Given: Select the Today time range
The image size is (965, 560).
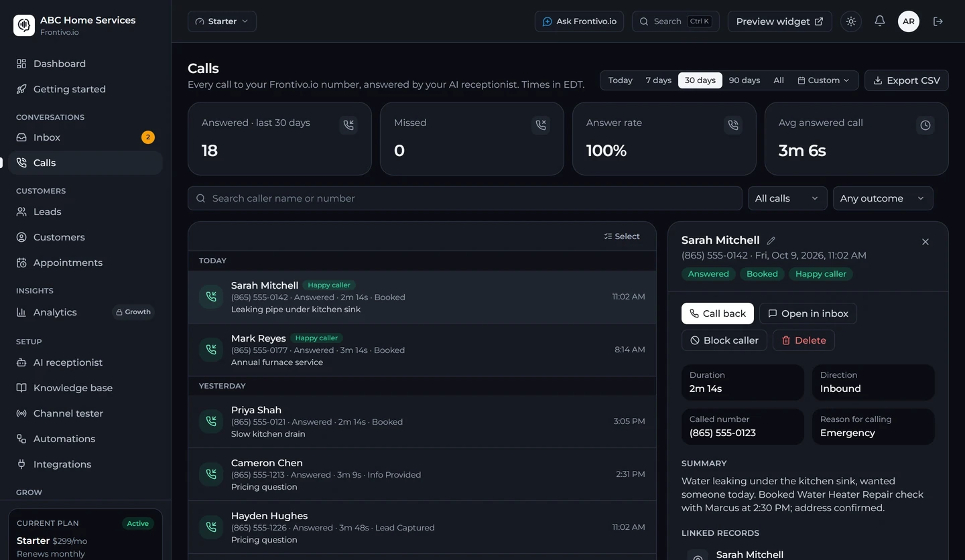Looking at the screenshot, I should click(620, 80).
